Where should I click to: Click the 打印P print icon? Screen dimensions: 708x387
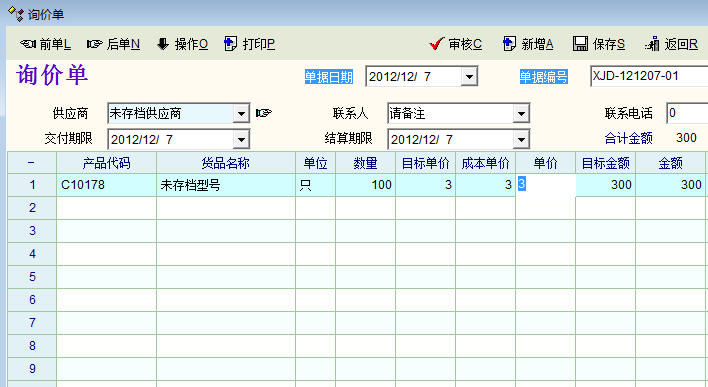pos(230,44)
